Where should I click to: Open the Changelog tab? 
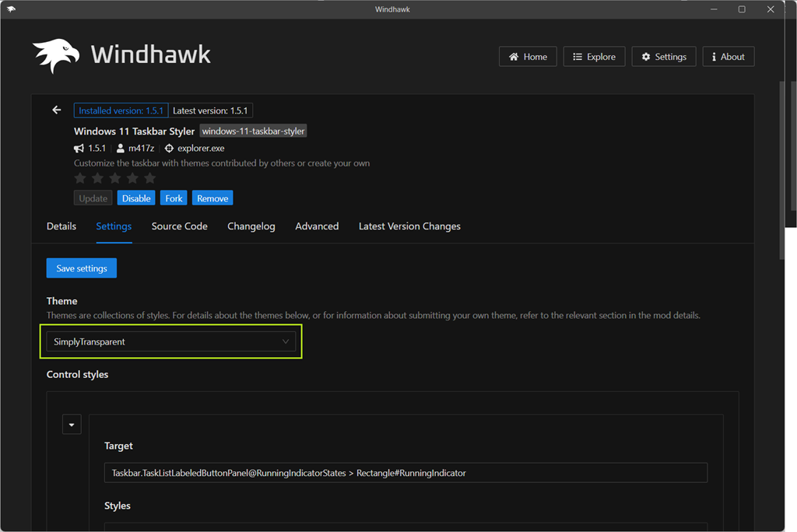click(251, 226)
